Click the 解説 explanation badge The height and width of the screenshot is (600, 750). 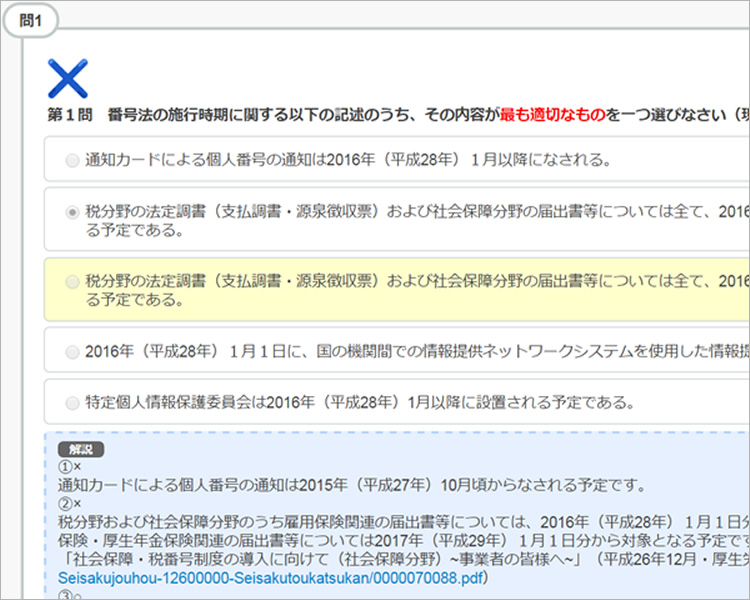(81, 449)
